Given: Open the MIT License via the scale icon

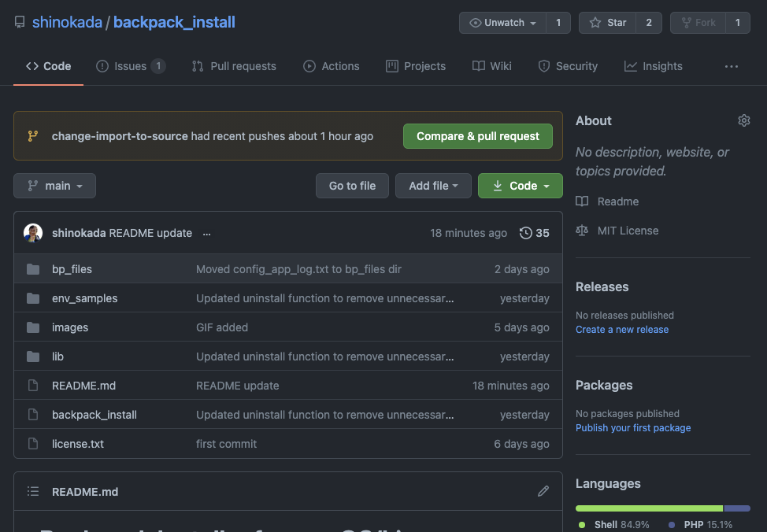Looking at the screenshot, I should coord(581,231).
